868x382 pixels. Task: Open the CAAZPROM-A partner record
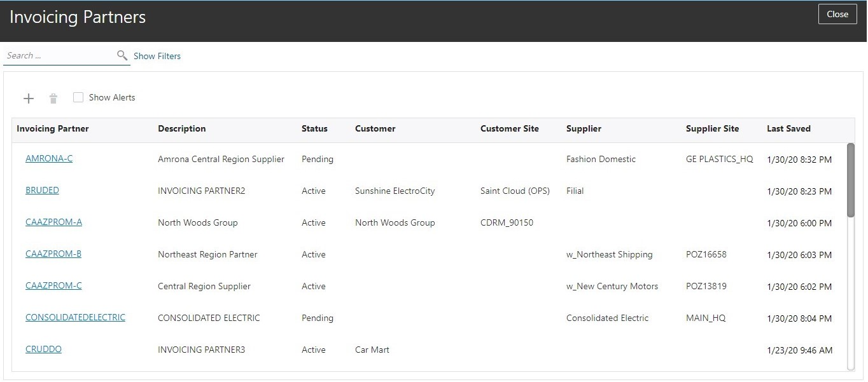pyautogui.click(x=53, y=222)
